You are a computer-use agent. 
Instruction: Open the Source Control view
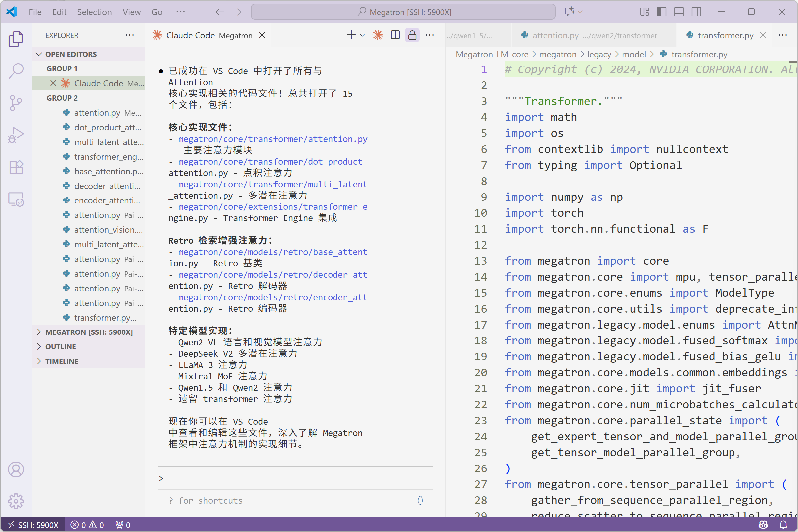16,103
